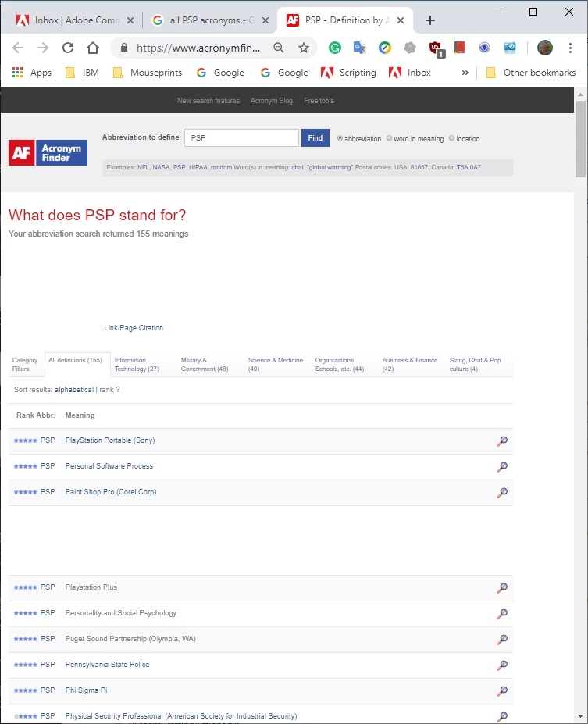This screenshot has width=588, height=724.
Task: Select the 'location' radio option
Action: click(452, 138)
